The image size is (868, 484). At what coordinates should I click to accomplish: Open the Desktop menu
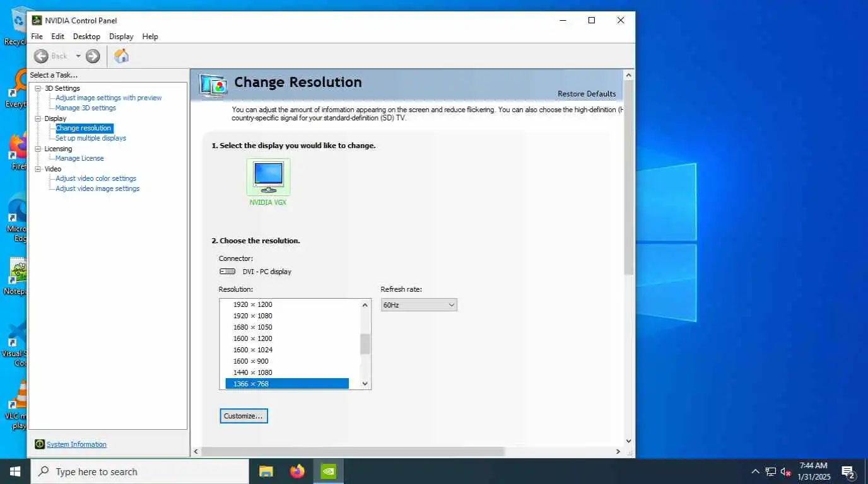tap(86, 37)
